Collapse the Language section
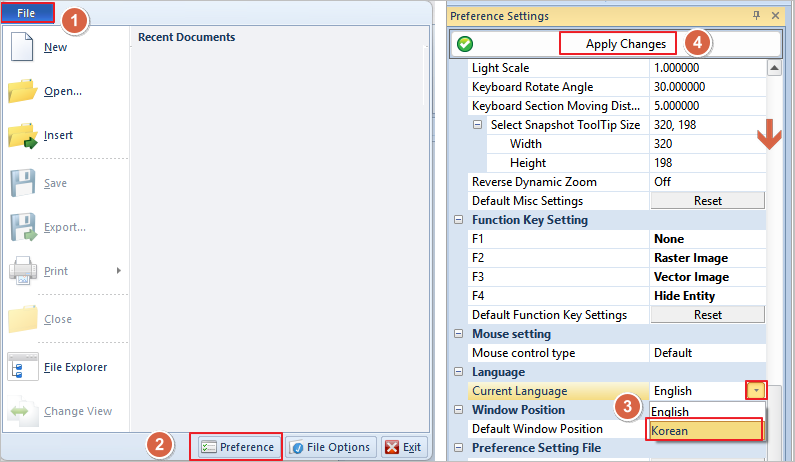795x462 pixels. click(459, 372)
